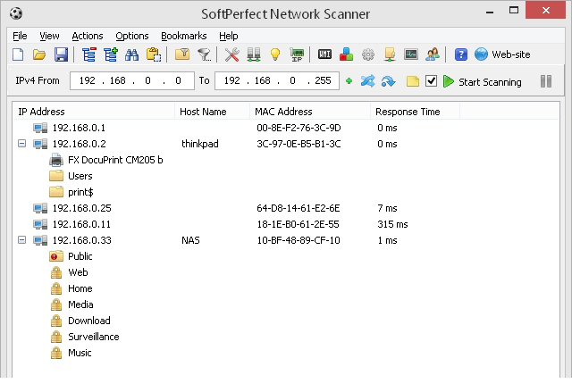Collapse the 192.168.0.2 thinkpad node
Viewport: 572px width, 392px height.
click(21, 144)
